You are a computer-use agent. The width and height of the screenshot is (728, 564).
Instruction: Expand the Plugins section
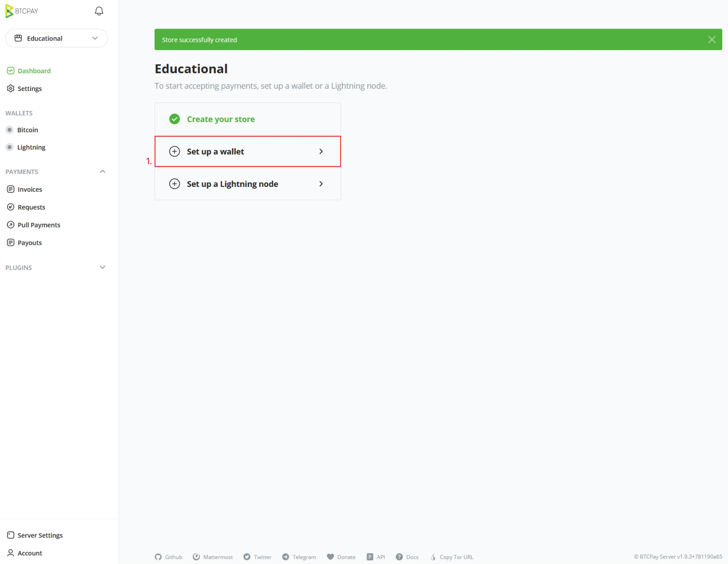pos(102,267)
